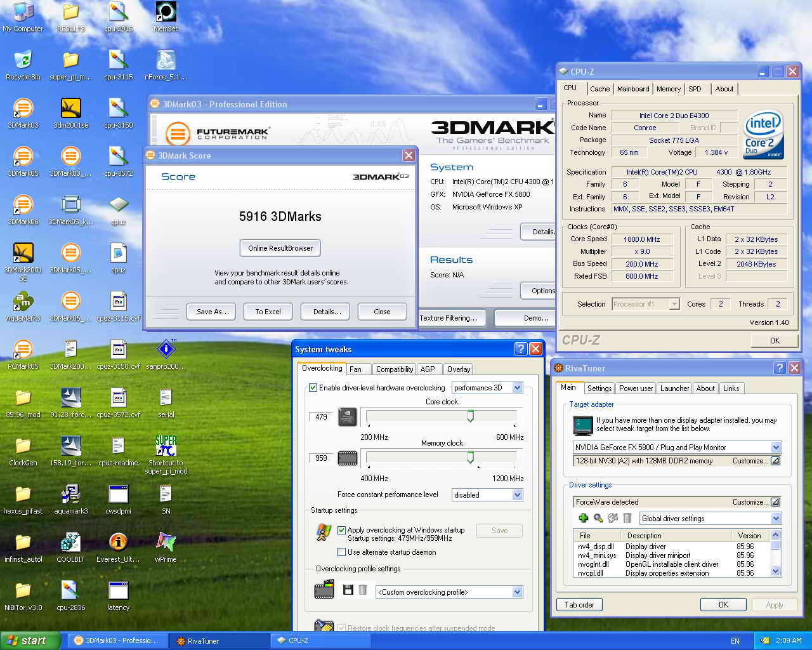Switch to Memory tab in CPU-Z
The width and height of the screenshot is (812, 650).
[x=669, y=89]
